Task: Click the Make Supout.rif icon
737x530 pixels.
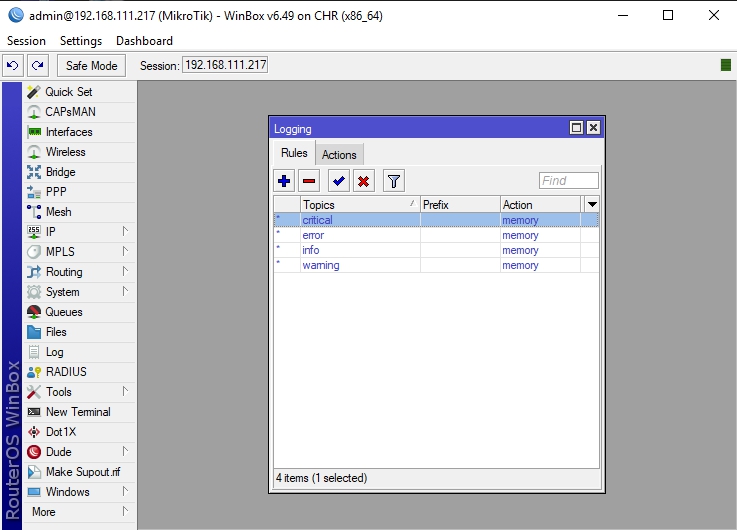Action: 34,472
